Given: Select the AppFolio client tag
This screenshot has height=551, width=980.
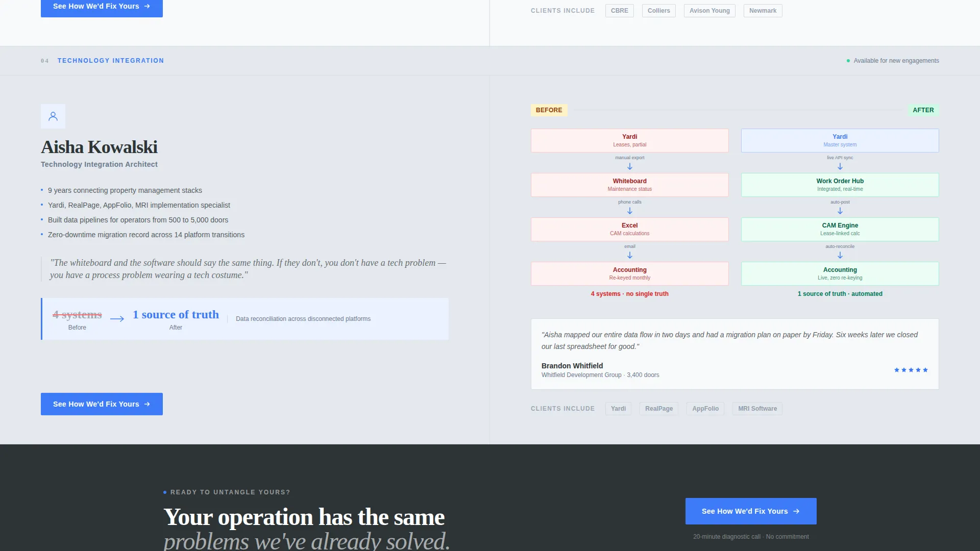Looking at the screenshot, I should [705, 409].
